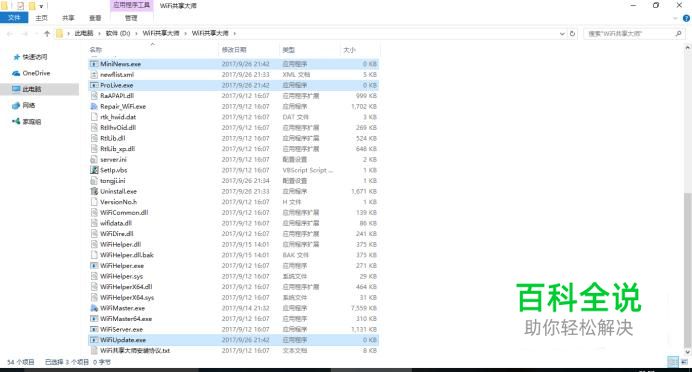Click the VersionNo.h file icon
This screenshot has height=372, width=692.
point(94,202)
